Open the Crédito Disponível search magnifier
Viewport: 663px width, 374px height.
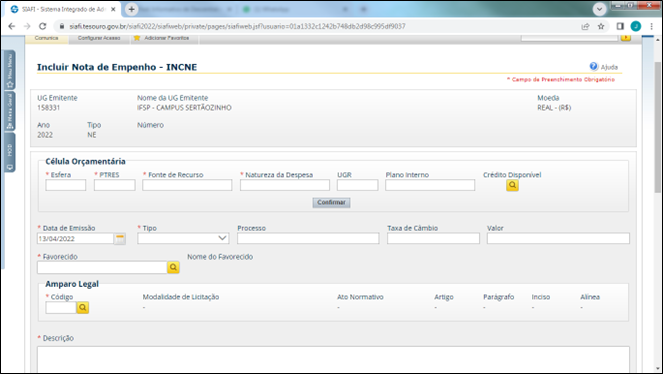coord(512,185)
